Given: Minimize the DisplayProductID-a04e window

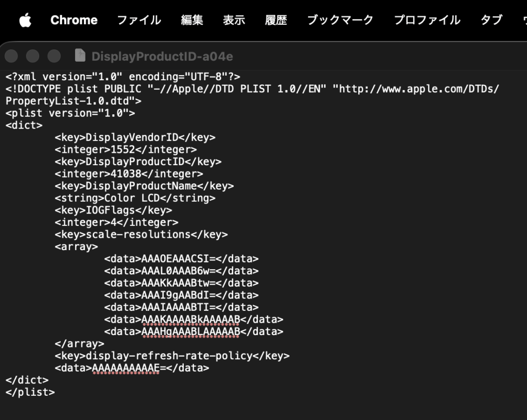Looking at the screenshot, I should pos(32,56).
